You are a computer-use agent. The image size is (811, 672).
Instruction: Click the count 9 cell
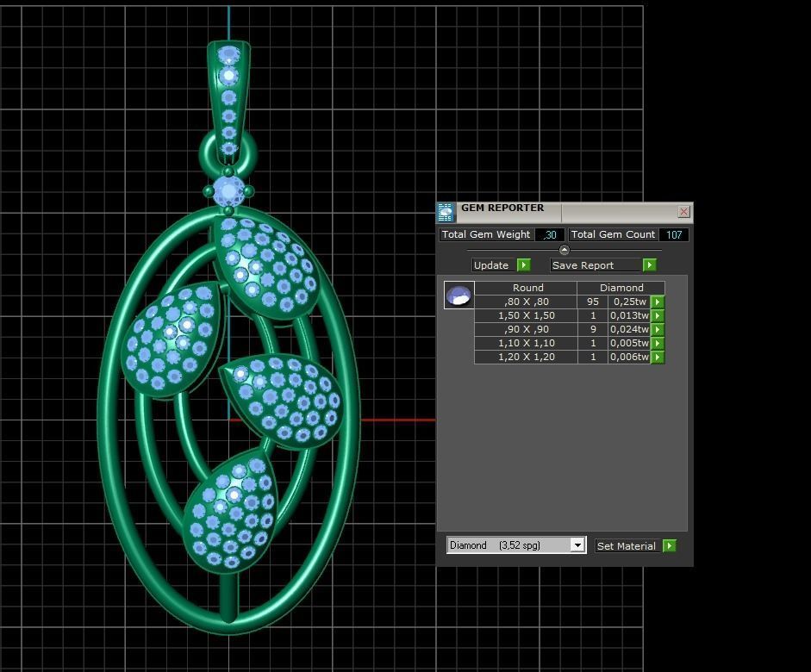(593, 329)
